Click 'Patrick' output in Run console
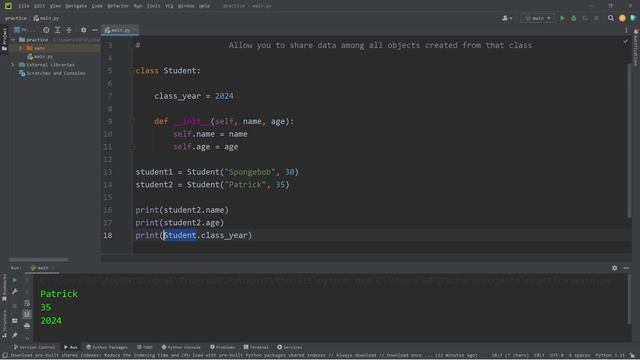Viewport: 640px width, 360px height. 59,294
